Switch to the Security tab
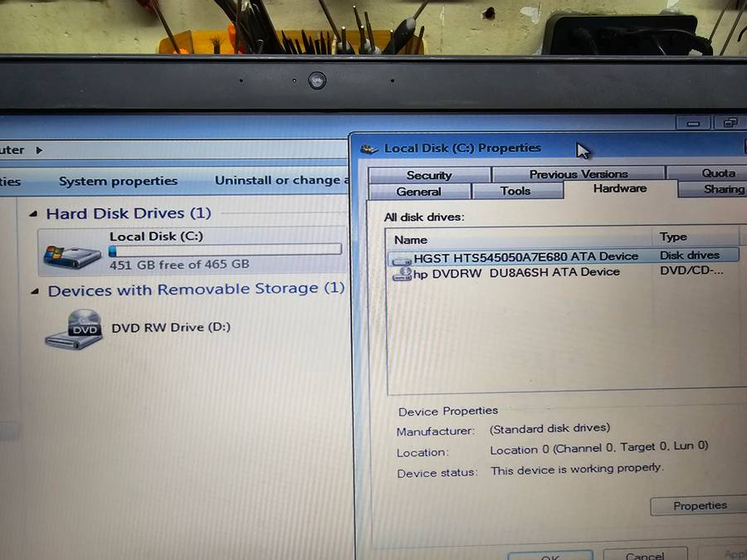 [x=429, y=175]
